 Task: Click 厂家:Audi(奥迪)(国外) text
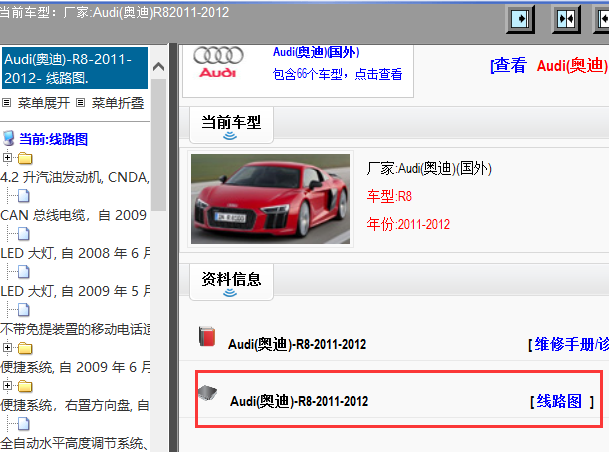pos(429,169)
